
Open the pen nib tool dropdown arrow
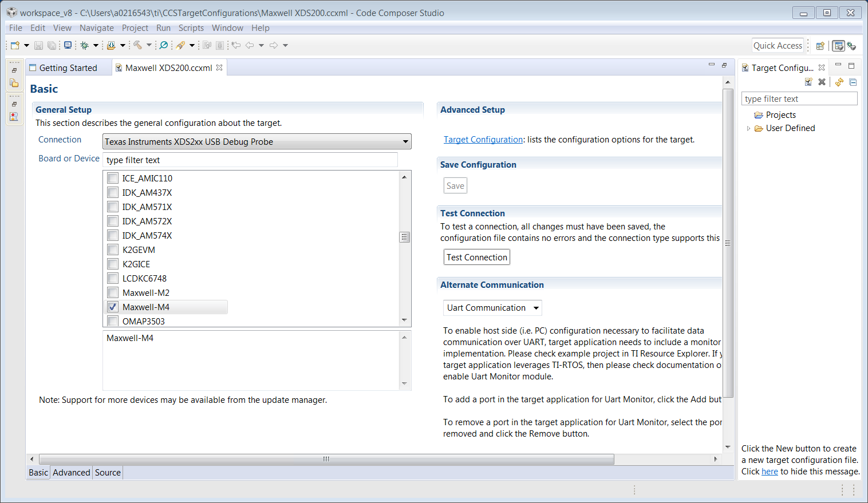coord(192,45)
